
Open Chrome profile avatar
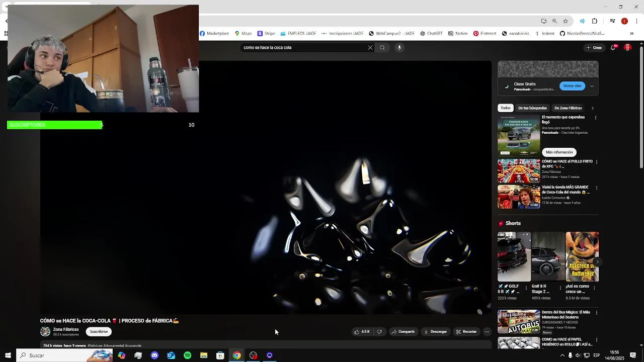[x=624, y=21]
